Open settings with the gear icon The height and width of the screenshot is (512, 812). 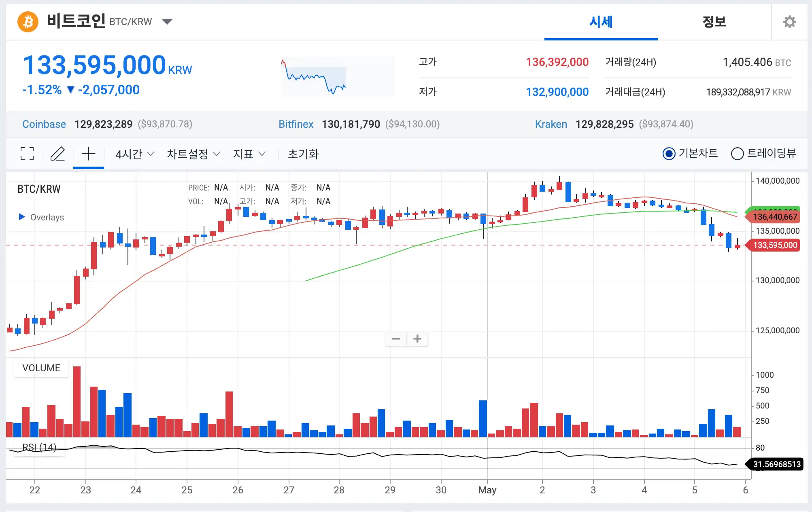point(789,22)
